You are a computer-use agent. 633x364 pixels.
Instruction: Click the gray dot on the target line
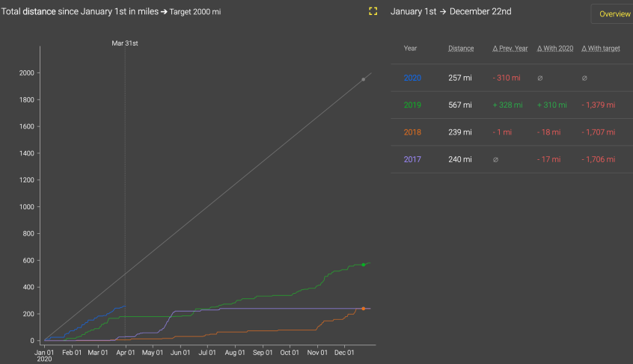tap(364, 79)
